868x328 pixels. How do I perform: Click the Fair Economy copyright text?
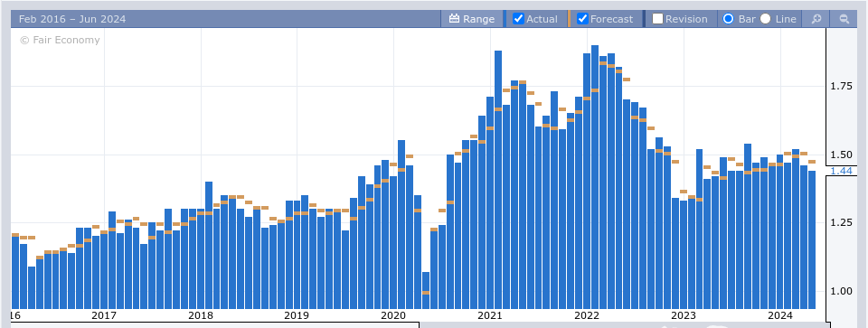pos(60,40)
